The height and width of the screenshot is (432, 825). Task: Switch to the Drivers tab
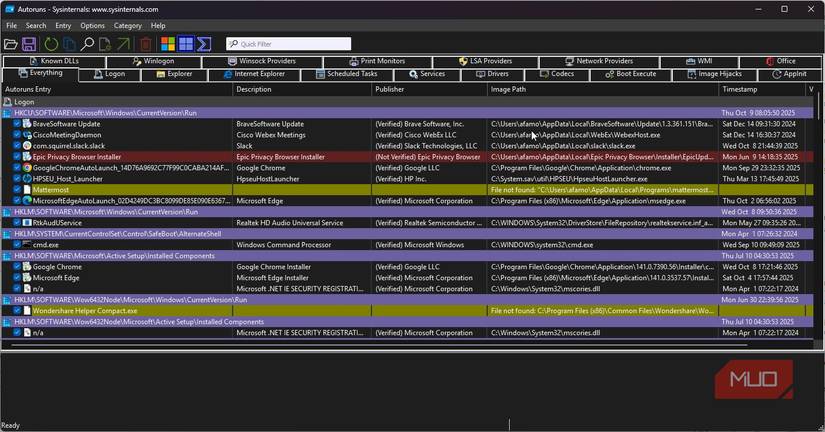point(492,74)
